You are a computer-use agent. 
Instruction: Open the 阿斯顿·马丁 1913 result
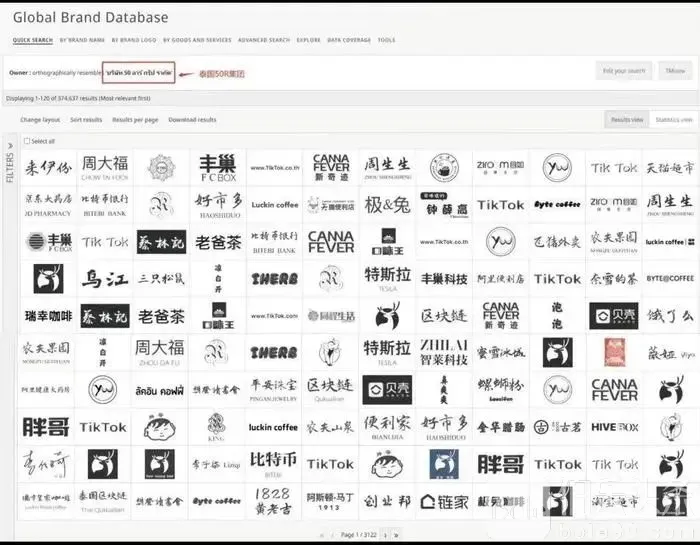pos(330,501)
